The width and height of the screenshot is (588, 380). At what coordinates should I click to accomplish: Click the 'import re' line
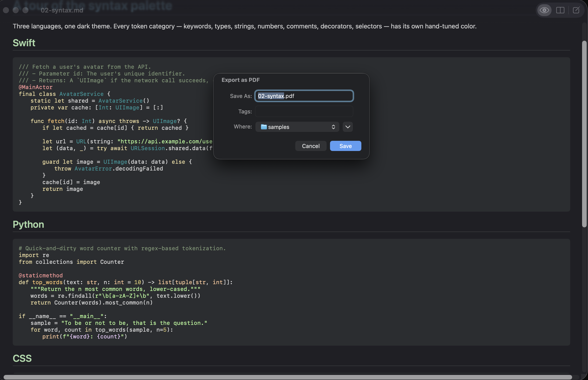click(x=34, y=255)
